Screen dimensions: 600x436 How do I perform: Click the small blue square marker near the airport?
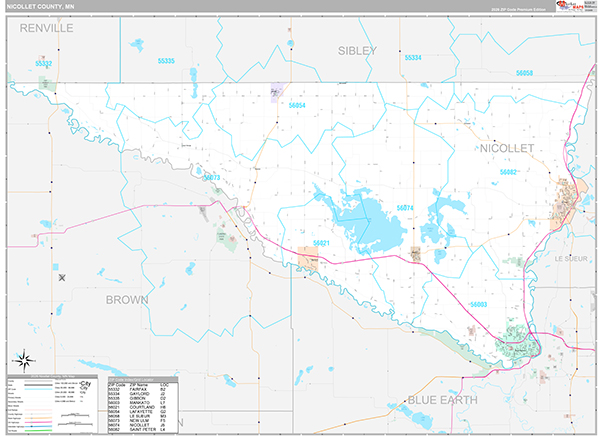pyautogui.click(x=55, y=267)
